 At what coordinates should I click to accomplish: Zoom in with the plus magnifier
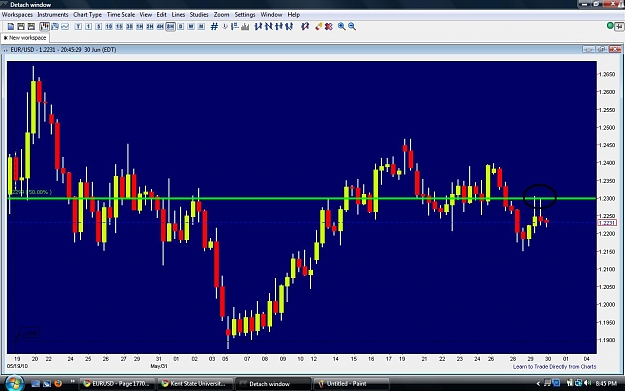(x=342, y=27)
